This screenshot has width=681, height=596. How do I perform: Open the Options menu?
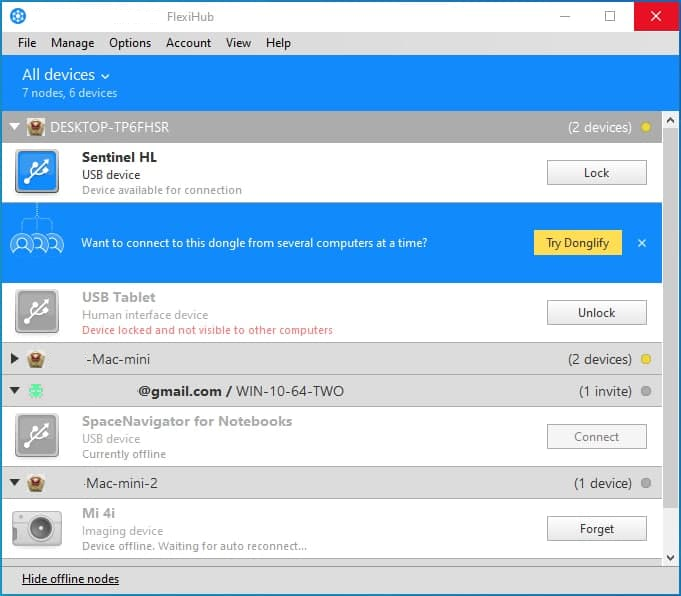pyautogui.click(x=130, y=43)
